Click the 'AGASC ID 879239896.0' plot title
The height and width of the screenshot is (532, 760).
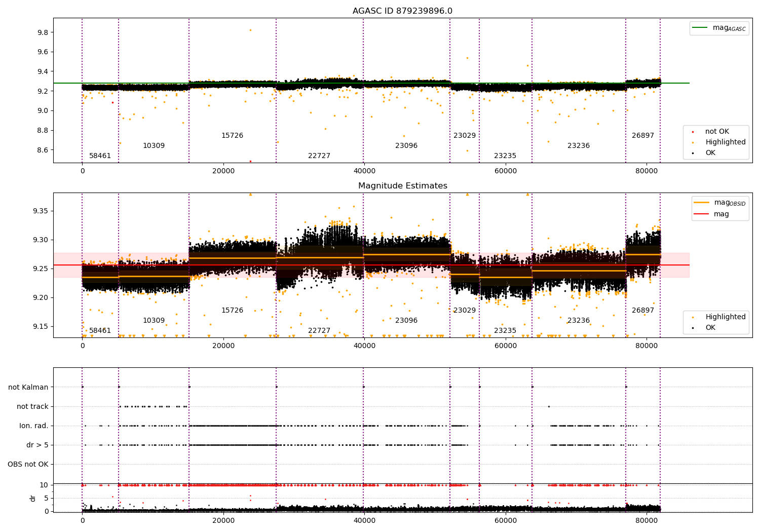pyautogui.click(x=402, y=11)
